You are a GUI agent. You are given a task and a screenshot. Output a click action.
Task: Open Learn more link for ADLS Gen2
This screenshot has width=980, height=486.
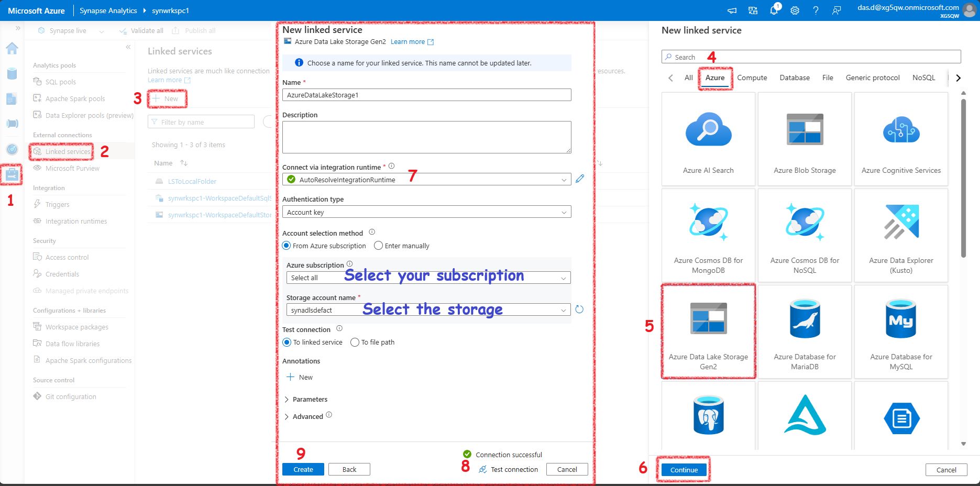[x=412, y=42]
